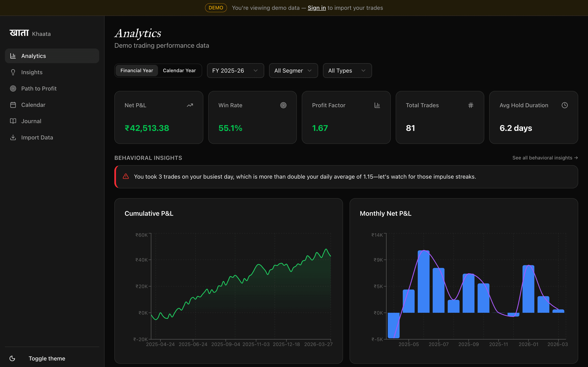Select the Analytics chart icon in sidebar

point(13,56)
